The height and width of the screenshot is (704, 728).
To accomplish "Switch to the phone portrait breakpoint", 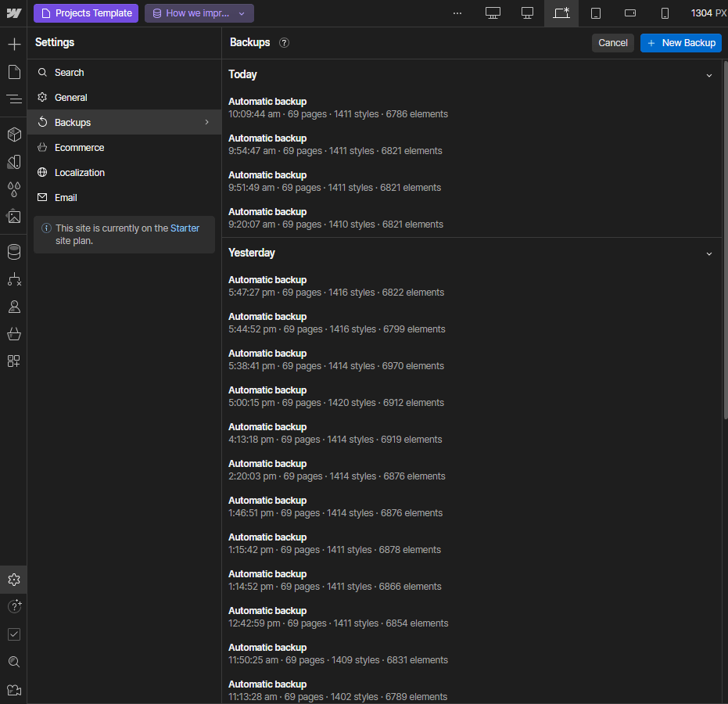I will (665, 13).
